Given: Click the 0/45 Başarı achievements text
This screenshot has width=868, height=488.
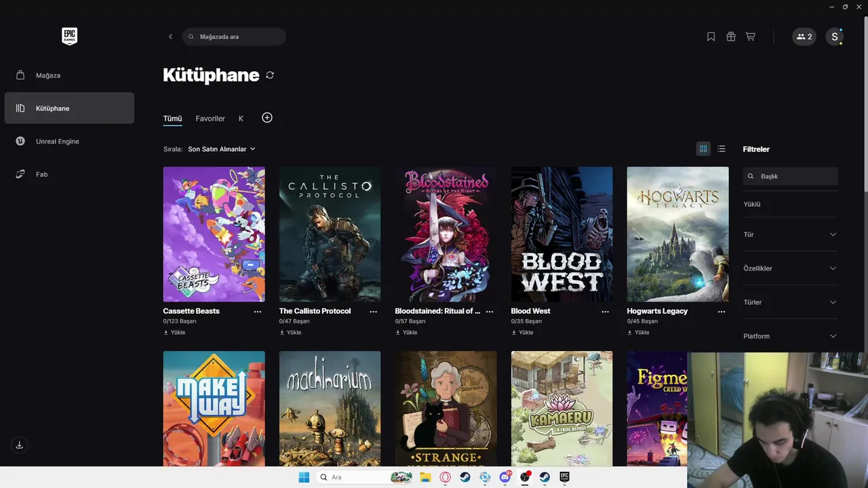Looking at the screenshot, I should point(642,321).
